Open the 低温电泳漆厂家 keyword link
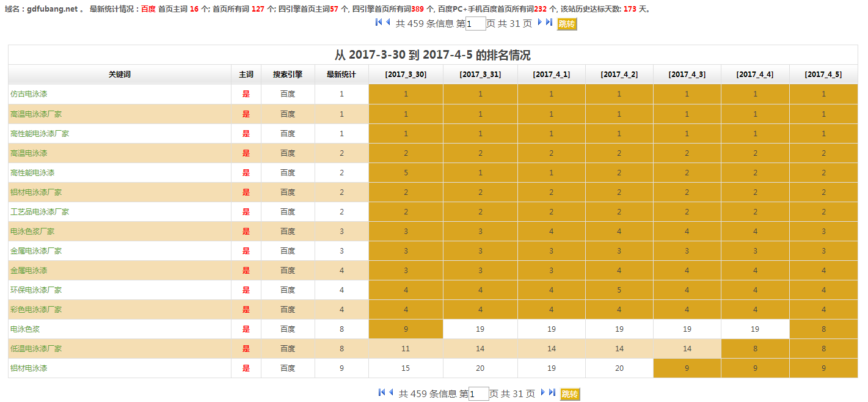Viewport: 868px width, 402px height. tap(36, 348)
